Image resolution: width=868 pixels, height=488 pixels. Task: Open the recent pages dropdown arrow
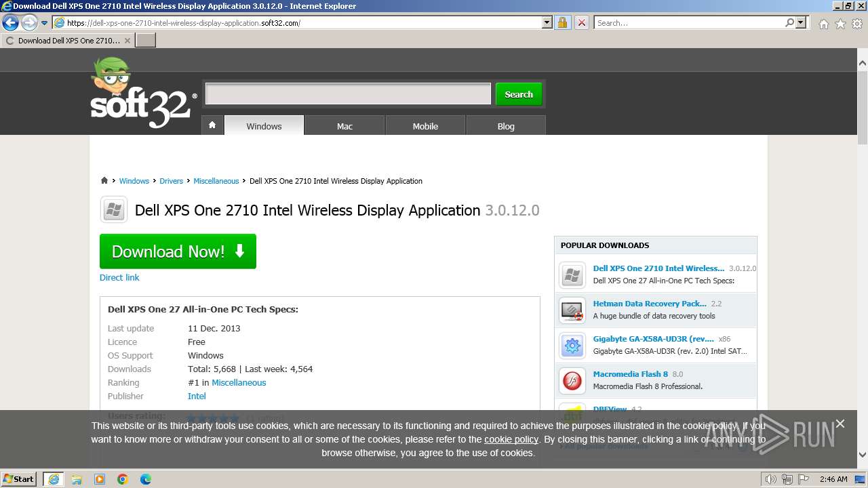tap(45, 23)
